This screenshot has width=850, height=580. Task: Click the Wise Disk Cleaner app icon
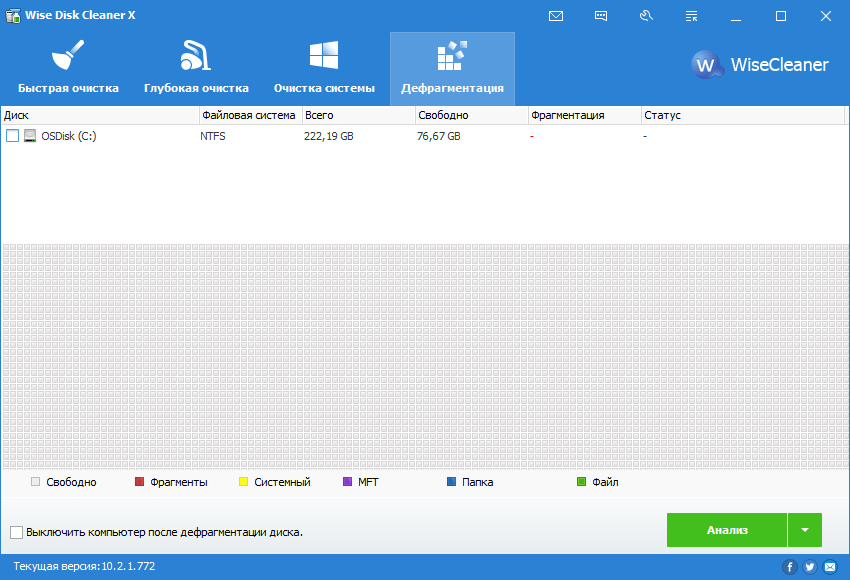point(13,15)
